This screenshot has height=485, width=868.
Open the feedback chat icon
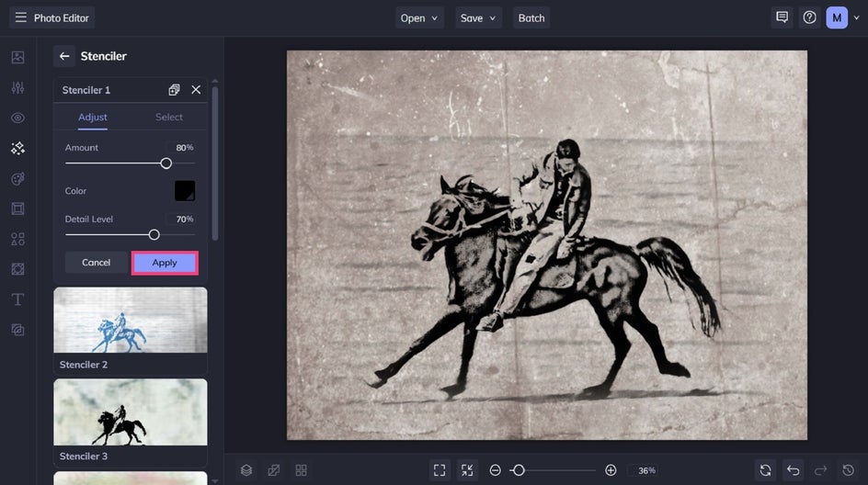pyautogui.click(x=782, y=17)
